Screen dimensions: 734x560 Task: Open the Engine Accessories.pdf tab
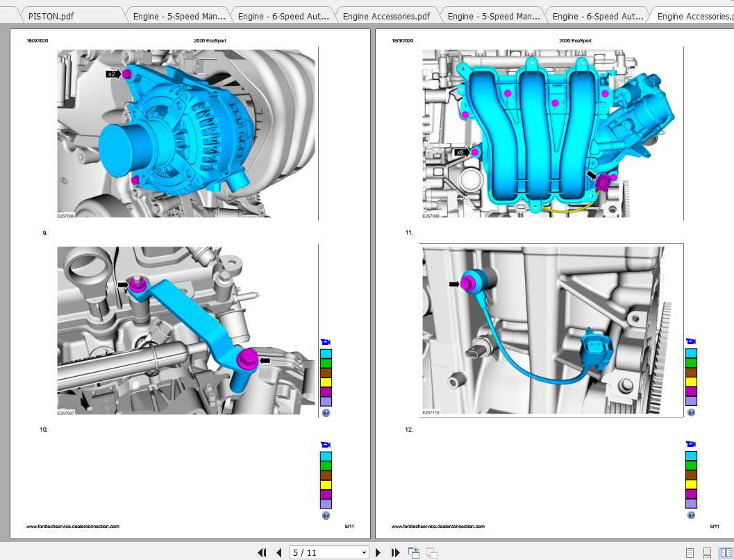387,15
